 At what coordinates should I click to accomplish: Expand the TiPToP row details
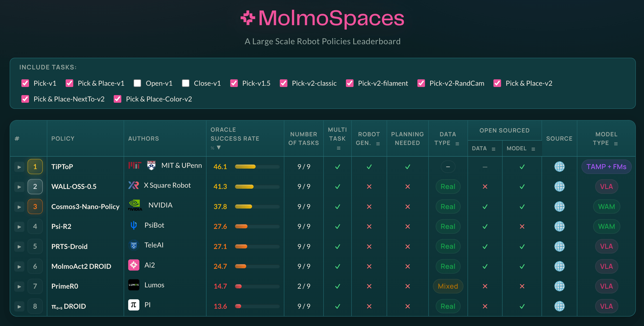19,167
